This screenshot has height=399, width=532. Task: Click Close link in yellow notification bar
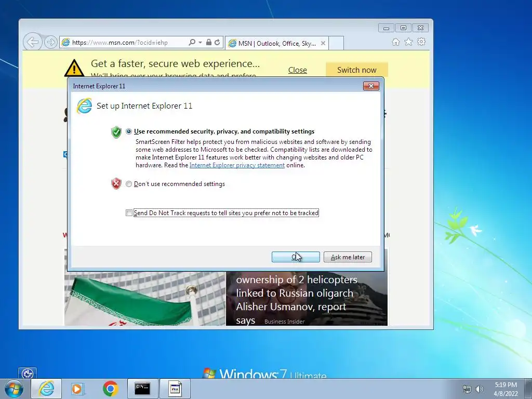click(298, 70)
